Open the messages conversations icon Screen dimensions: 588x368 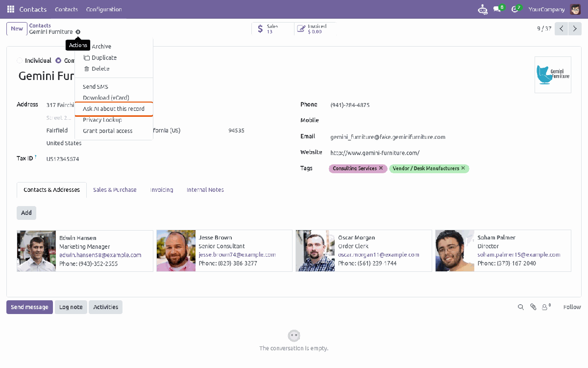coord(498,9)
